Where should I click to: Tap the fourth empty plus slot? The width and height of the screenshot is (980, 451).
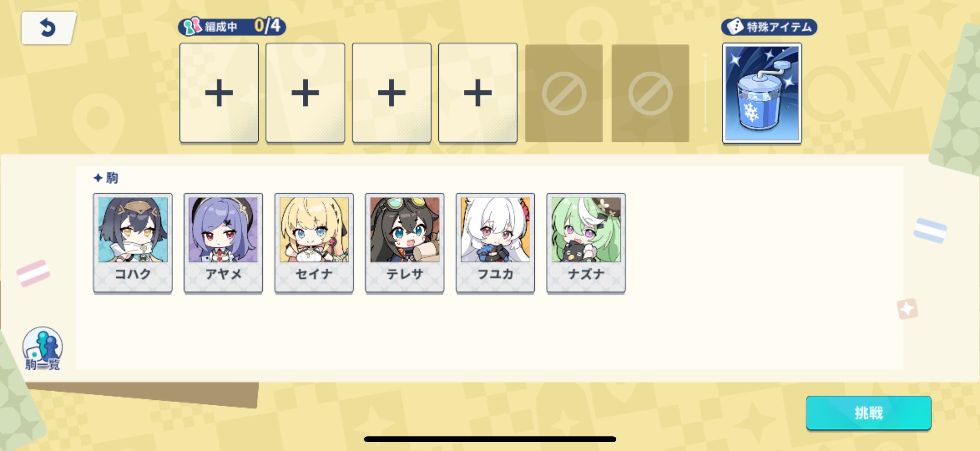point(478,93)
